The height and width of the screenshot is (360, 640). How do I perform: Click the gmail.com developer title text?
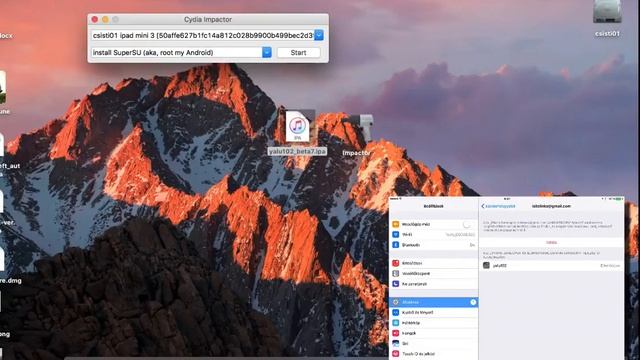click(x=551, y=206)
